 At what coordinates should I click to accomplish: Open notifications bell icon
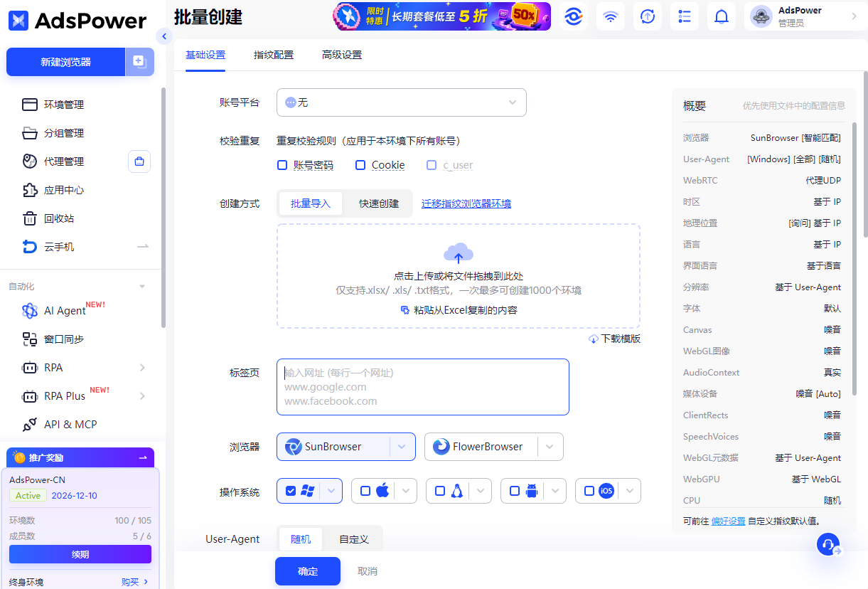click(x=722, y=16)
